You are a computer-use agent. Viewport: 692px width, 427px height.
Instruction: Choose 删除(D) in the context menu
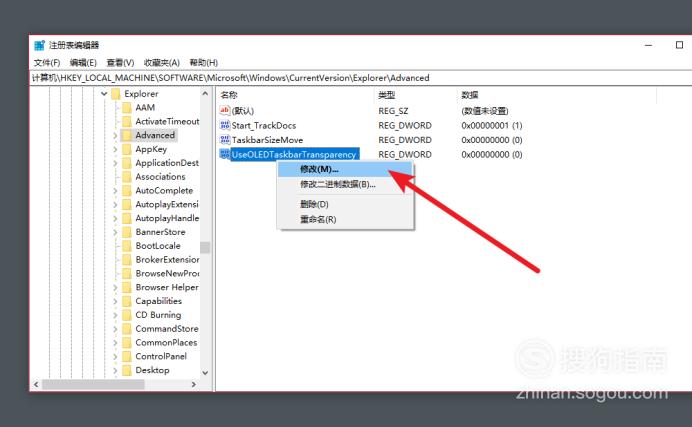[x=345, y=204]
